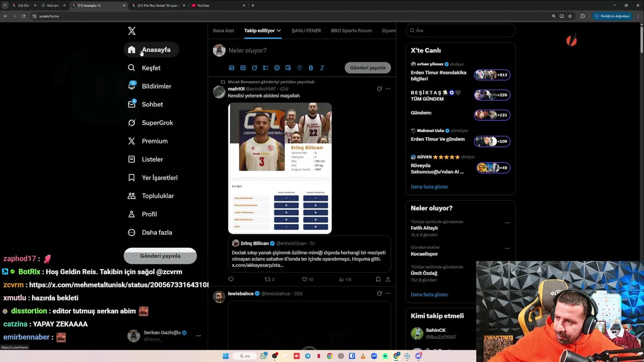Image resolution: width=644 pixels, height=362 pixels.
Task: Click the X logo in the sidebar
Action: (x=132, y=31)
